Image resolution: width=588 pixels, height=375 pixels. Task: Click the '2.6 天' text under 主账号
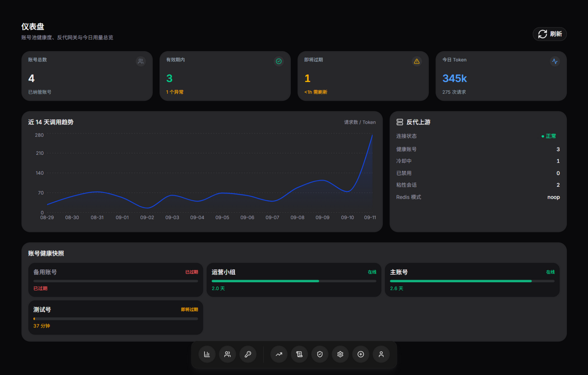(396, 288)
